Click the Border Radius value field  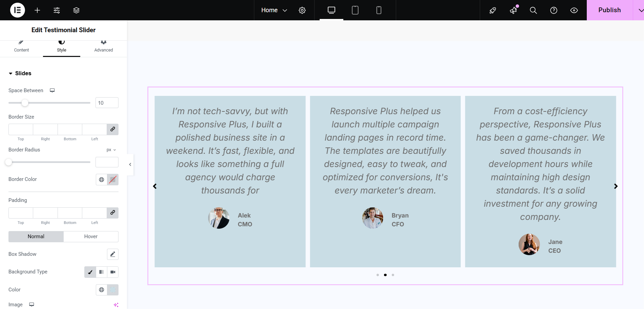point(107,162)
